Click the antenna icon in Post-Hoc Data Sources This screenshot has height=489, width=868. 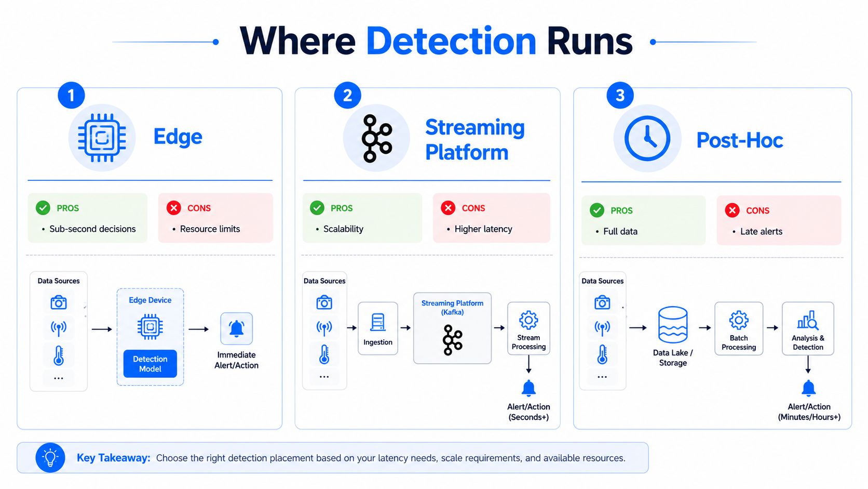tap(602, 328)
